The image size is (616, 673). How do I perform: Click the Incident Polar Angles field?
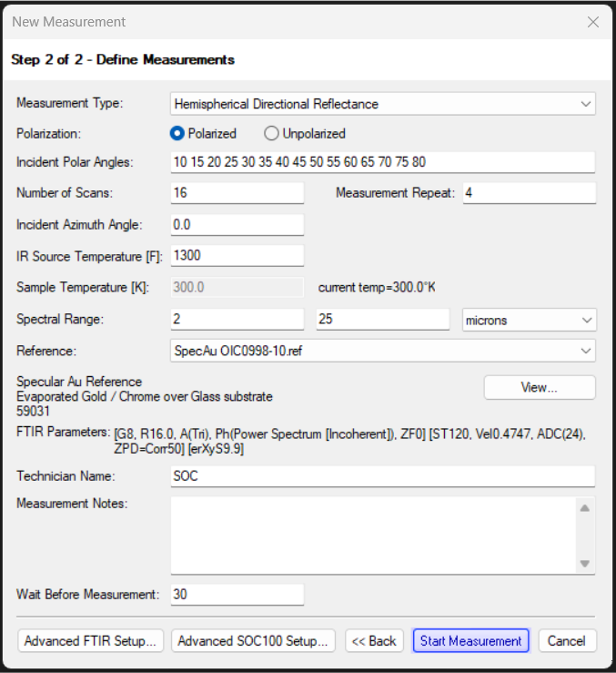[383, 162]
